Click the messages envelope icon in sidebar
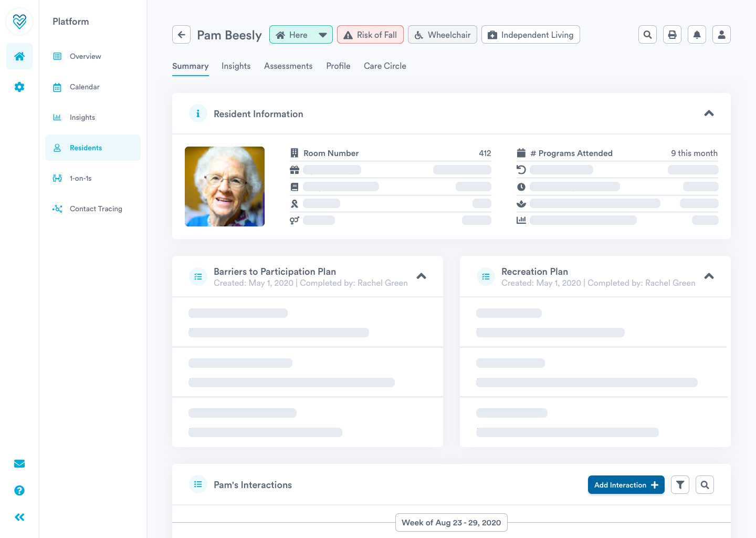 [19, 463]
